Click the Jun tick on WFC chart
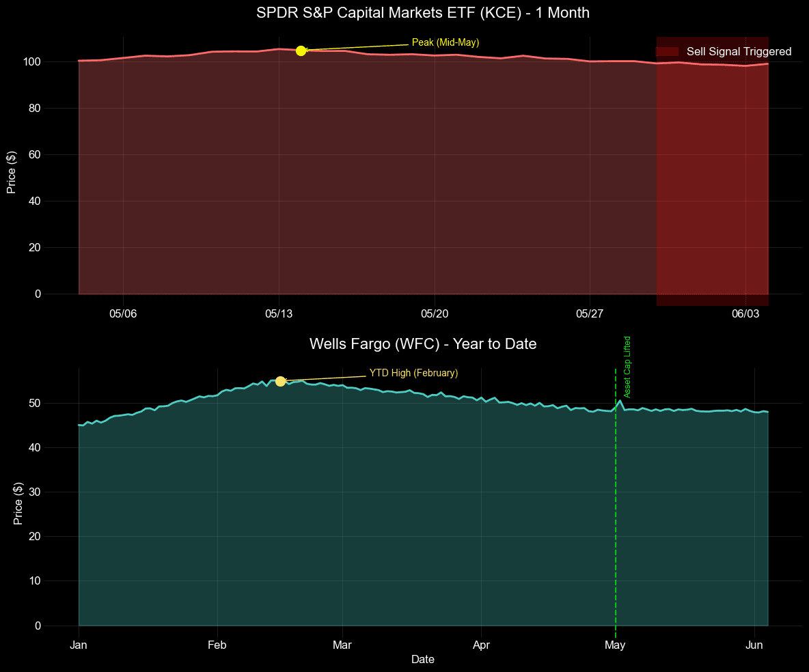Image resolution: width=809 pixels, height=672 pixels. point(754,645)
